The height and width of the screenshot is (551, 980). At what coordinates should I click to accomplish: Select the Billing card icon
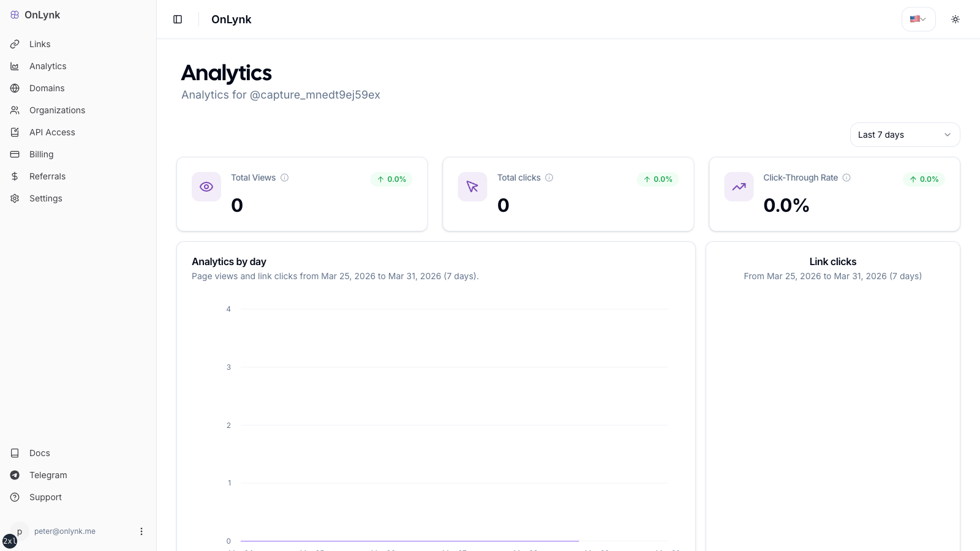click(x=15, y=154)
